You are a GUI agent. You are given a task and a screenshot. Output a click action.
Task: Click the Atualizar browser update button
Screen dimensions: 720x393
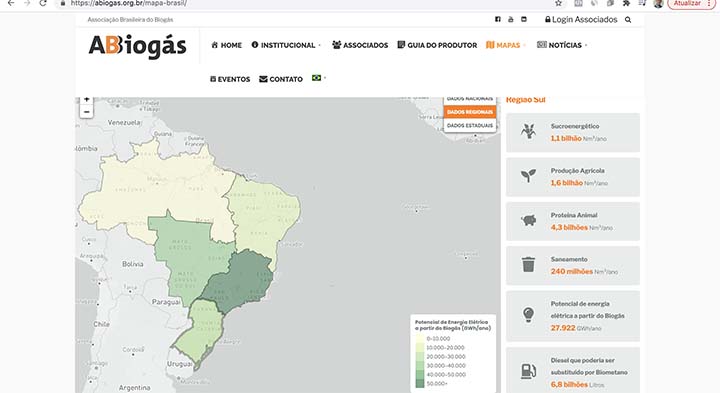click(x=691, y=3)
